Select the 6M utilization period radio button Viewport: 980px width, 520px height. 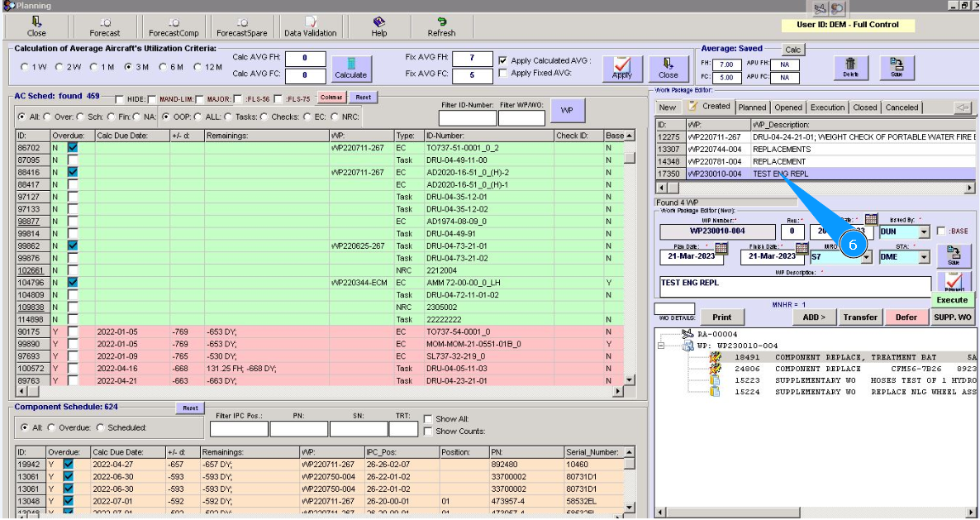click(x=164, y=67)
